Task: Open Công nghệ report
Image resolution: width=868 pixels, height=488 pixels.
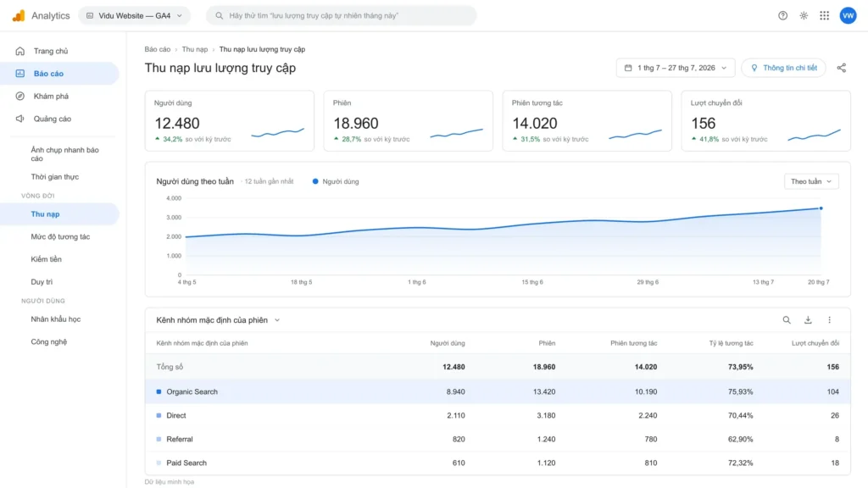Action: [x=48, y=341]
